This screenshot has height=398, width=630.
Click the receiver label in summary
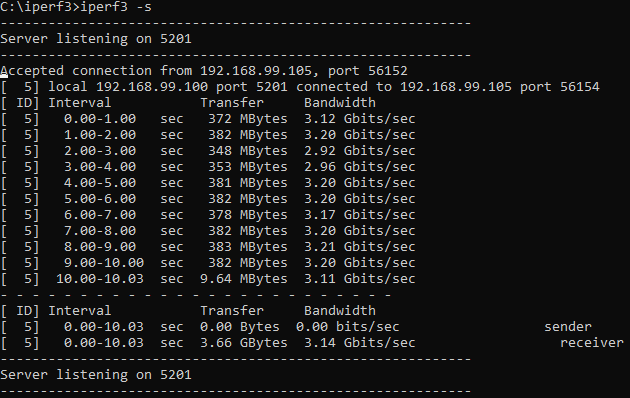coord(592,343)
